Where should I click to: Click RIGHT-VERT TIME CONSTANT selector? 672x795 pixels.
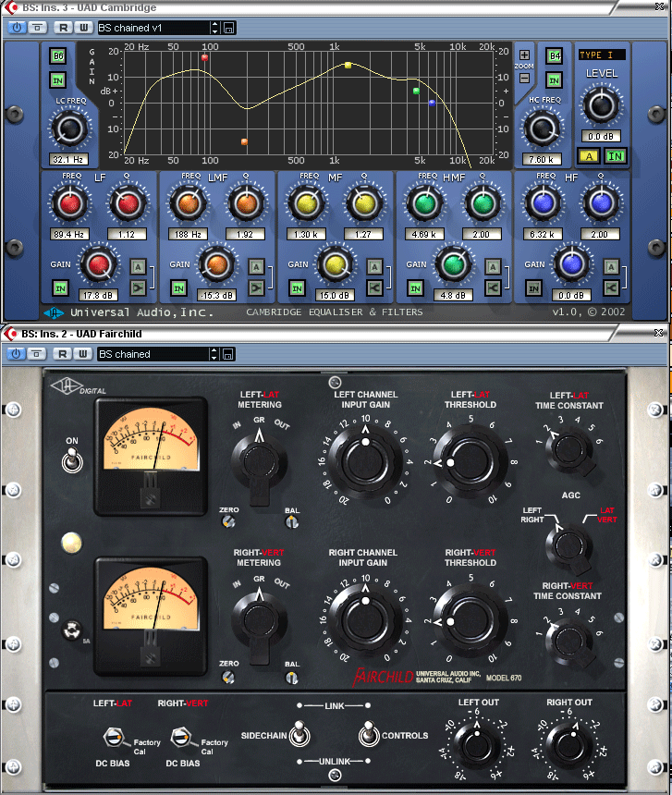coord(568,642)
